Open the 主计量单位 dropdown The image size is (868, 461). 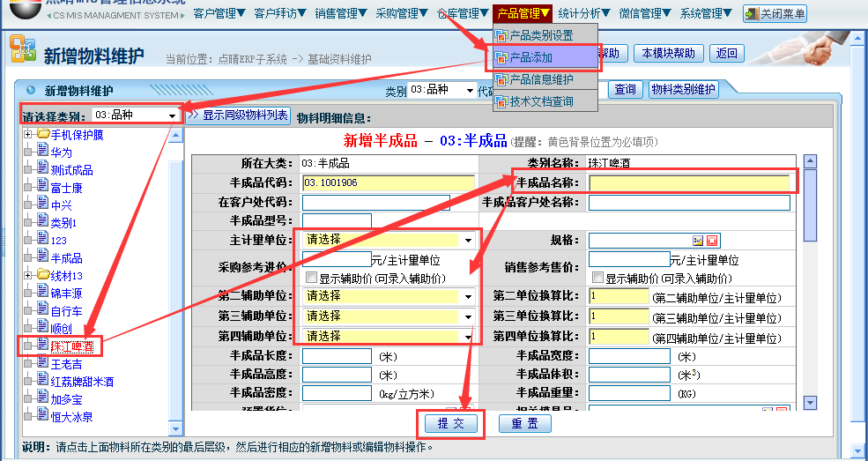click(468, 240)
